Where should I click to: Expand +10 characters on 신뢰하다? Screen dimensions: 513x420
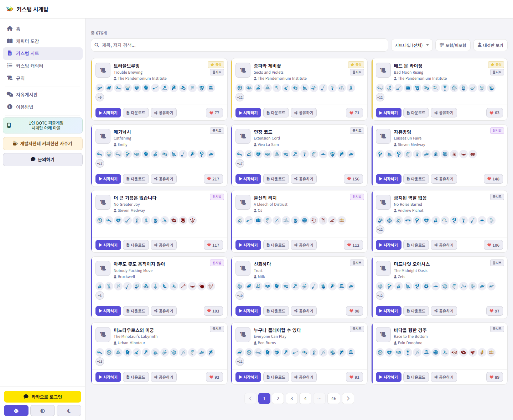coord(240,295)
